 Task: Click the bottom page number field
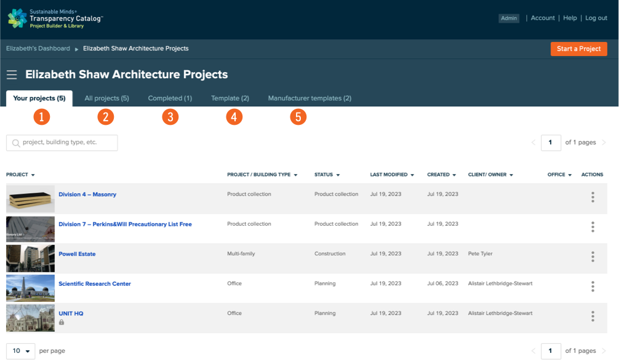[x=550, y=350]
